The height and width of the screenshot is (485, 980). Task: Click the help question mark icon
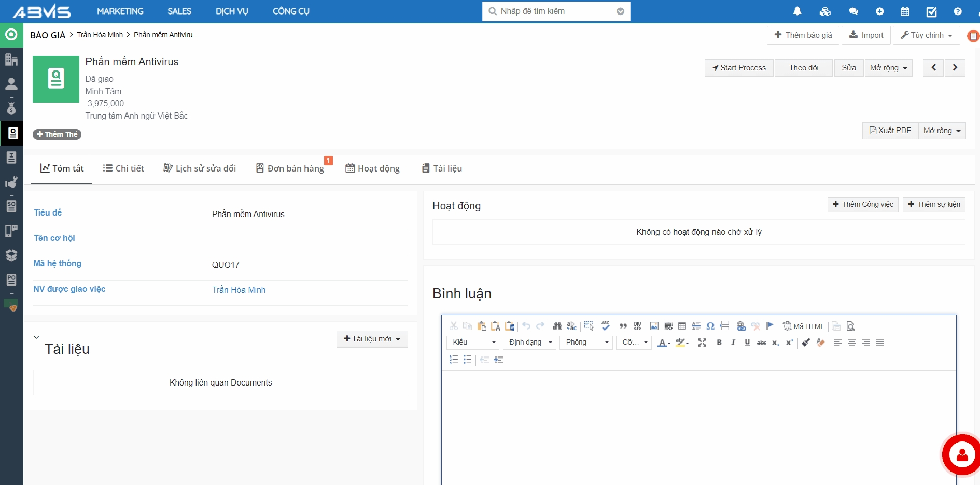[x=957, y=11]
